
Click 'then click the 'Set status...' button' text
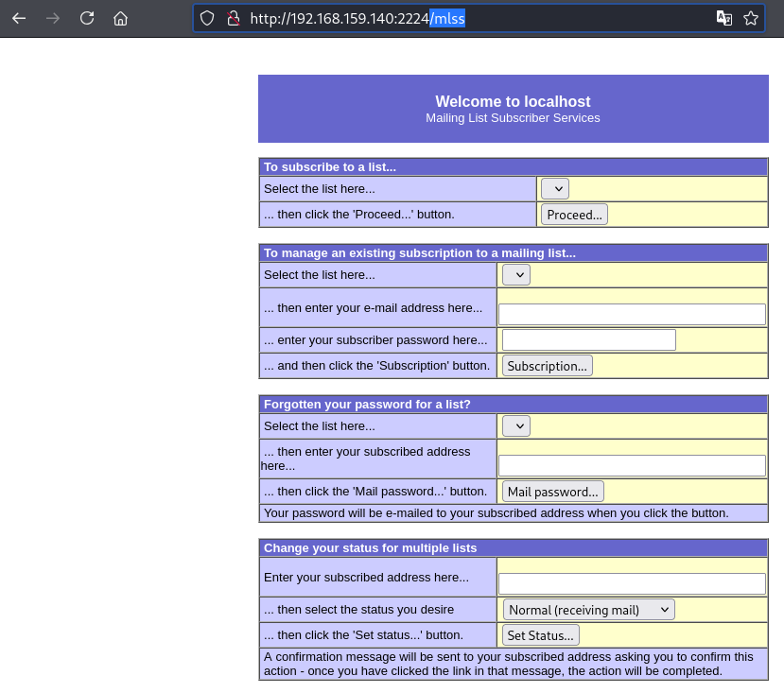pos(363,635)
